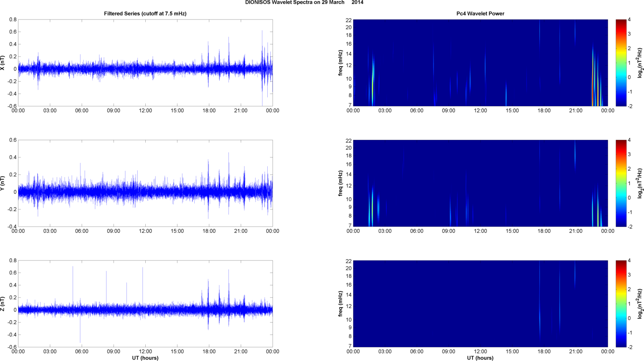Click the Y component wavelet power spectrogram
This screenshot has width=644, height=361.
480,183
